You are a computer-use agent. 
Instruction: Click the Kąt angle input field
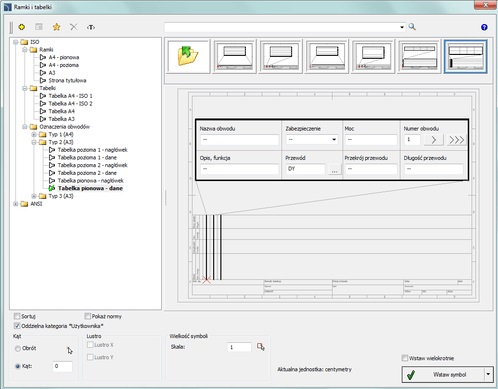[62, 366]
